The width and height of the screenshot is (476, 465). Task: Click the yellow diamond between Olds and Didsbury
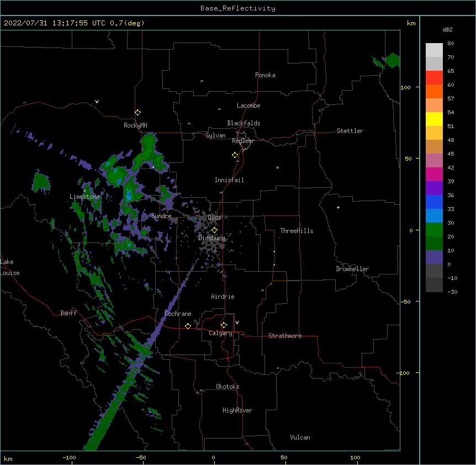(x=214, y=230)
